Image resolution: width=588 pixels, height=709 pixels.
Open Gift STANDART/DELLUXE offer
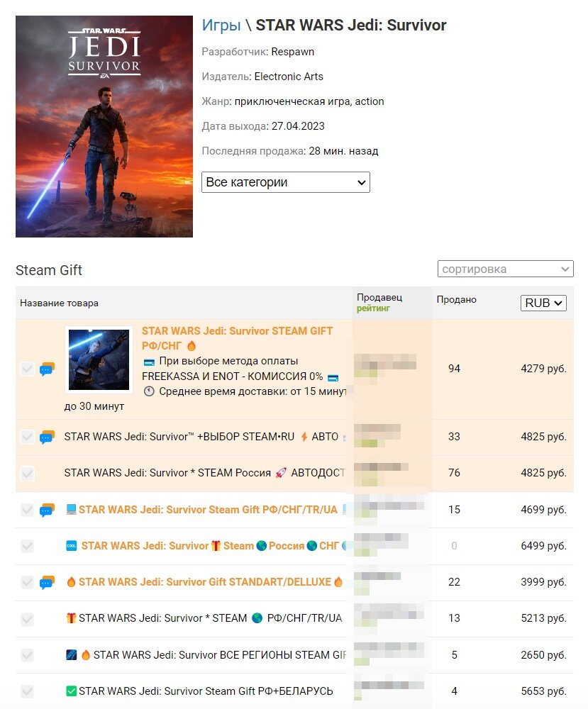pyautogui.click(x=205, y=582)
